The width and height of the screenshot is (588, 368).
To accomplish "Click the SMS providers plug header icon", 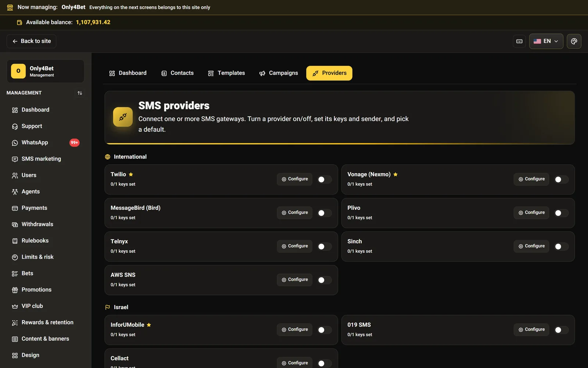I will (x=123, y=117).
